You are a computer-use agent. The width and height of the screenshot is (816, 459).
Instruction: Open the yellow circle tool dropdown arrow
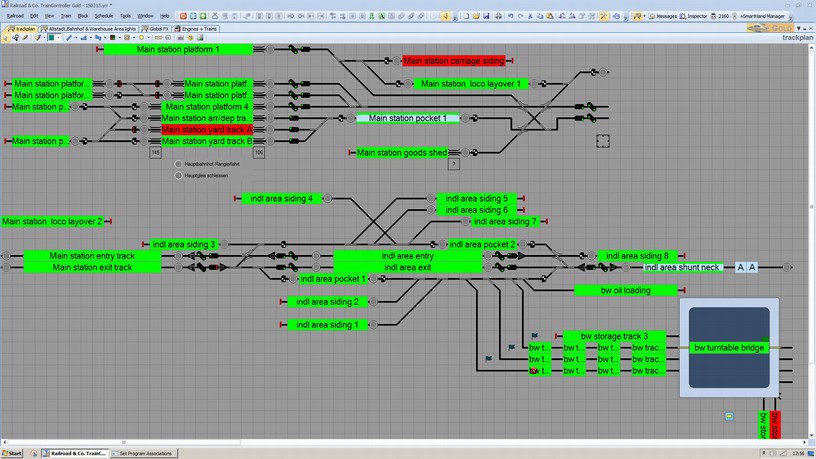coord(148,37)
